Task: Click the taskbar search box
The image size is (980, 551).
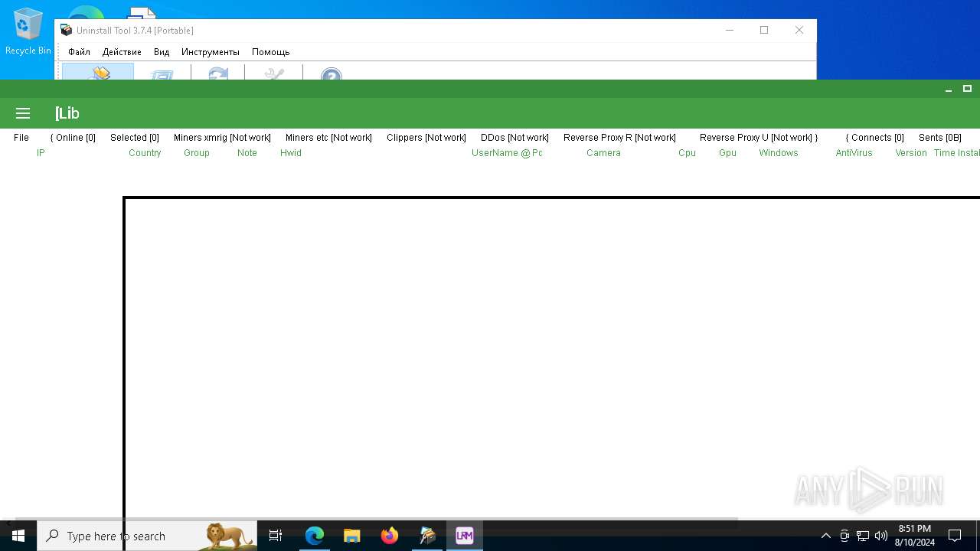Action: 147,536
